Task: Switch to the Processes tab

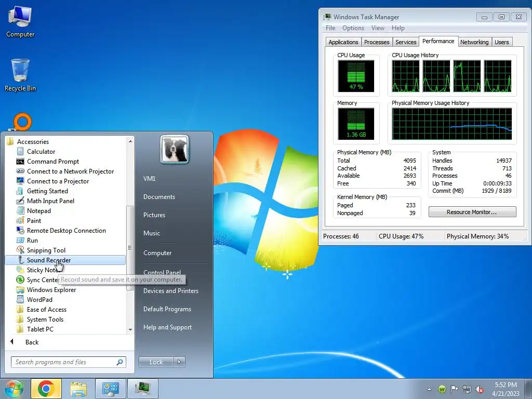Action: [377, 42]
